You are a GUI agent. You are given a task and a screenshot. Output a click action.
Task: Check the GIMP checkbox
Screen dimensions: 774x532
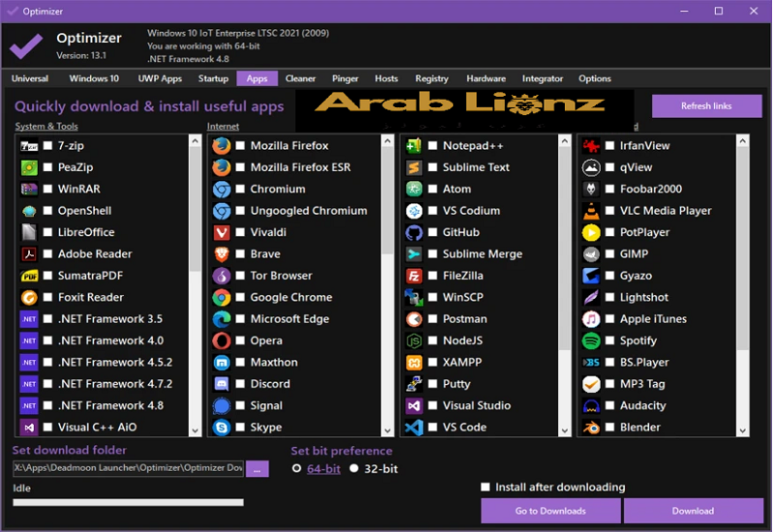[x=610, y=253]
